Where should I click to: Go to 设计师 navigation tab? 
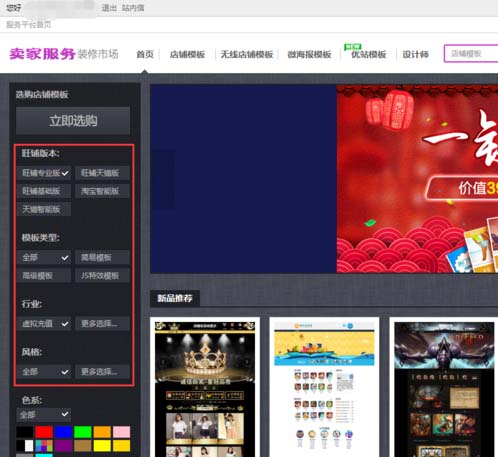(415, 54)
